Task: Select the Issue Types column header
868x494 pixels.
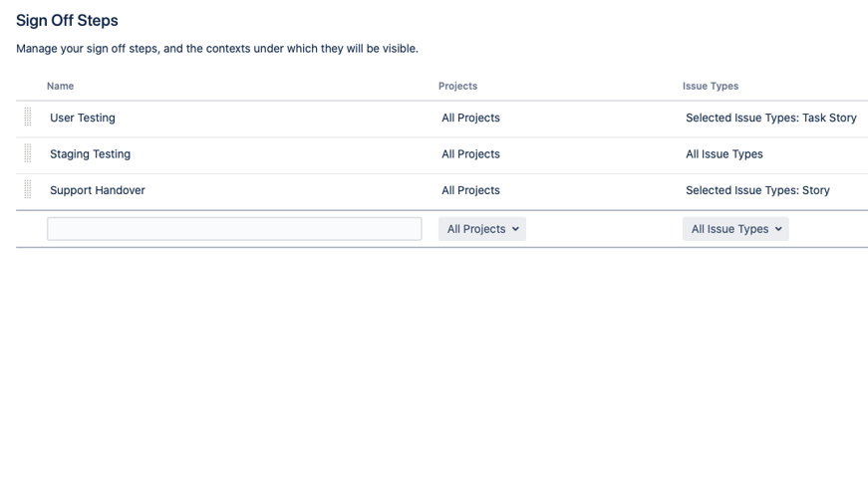Action: coord(710,87)
